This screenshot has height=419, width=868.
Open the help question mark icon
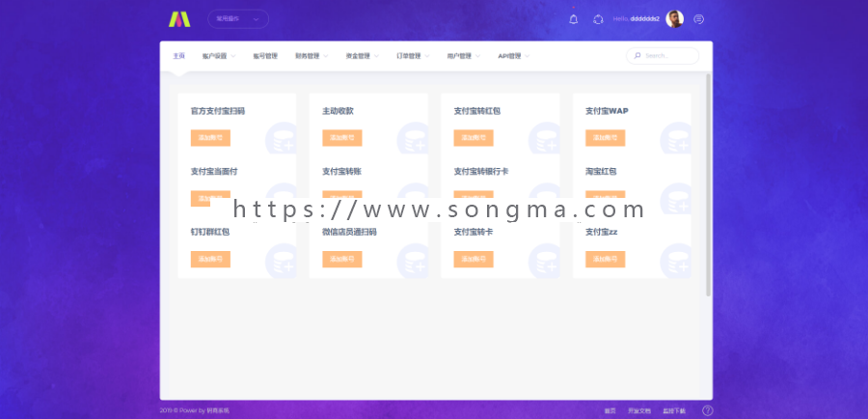click(707, 410)
